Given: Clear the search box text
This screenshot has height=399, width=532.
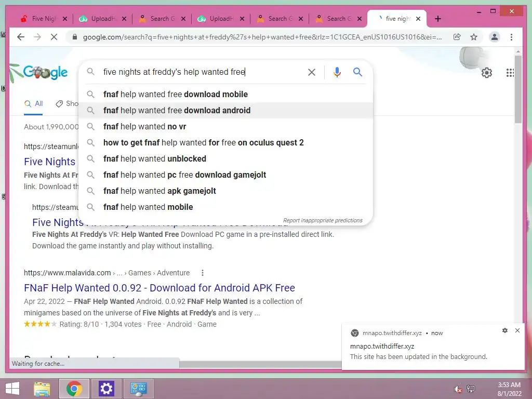Looking at the screenshot, I should [312, 72].
